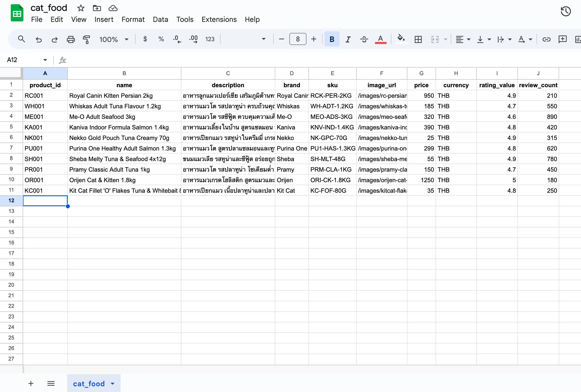The width and height of the screenshot is (581, 392).
Task: Open the Google Sheets home icon
Action: (17, 13)
